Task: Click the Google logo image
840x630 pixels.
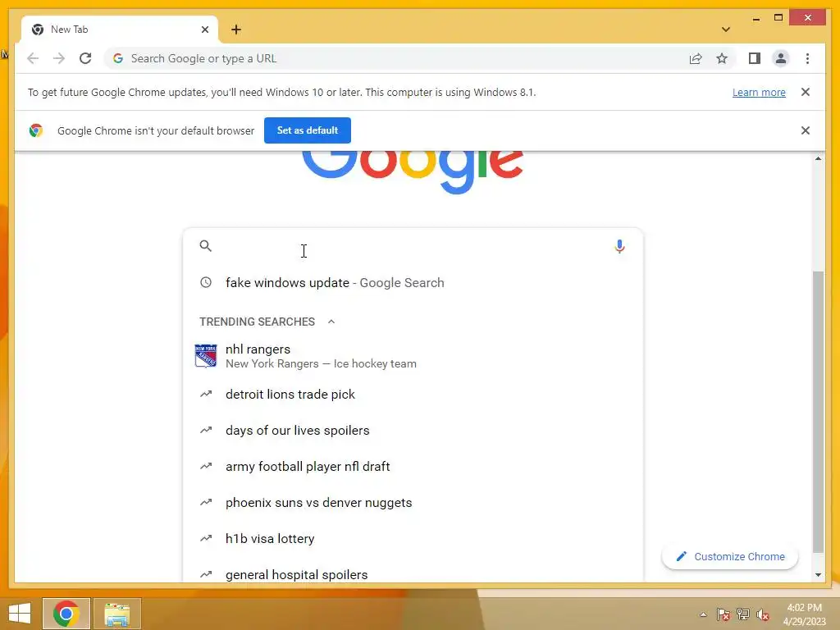Action: tap(412, 172)
